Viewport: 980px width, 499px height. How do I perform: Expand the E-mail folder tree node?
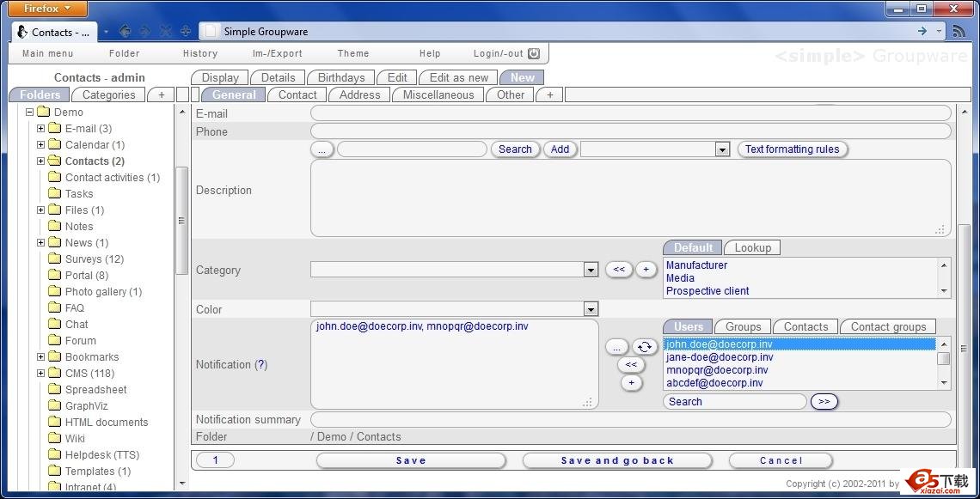tap(40, 128)
